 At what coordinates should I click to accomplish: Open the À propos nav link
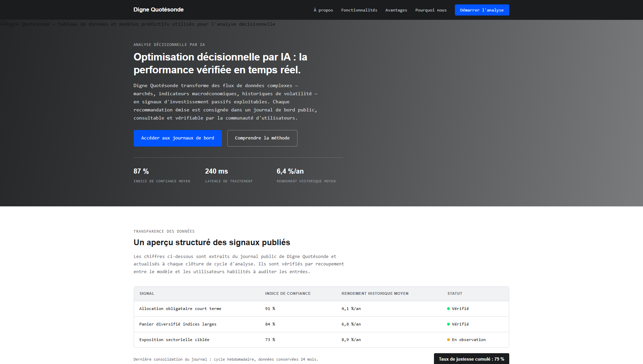(323, 10)
